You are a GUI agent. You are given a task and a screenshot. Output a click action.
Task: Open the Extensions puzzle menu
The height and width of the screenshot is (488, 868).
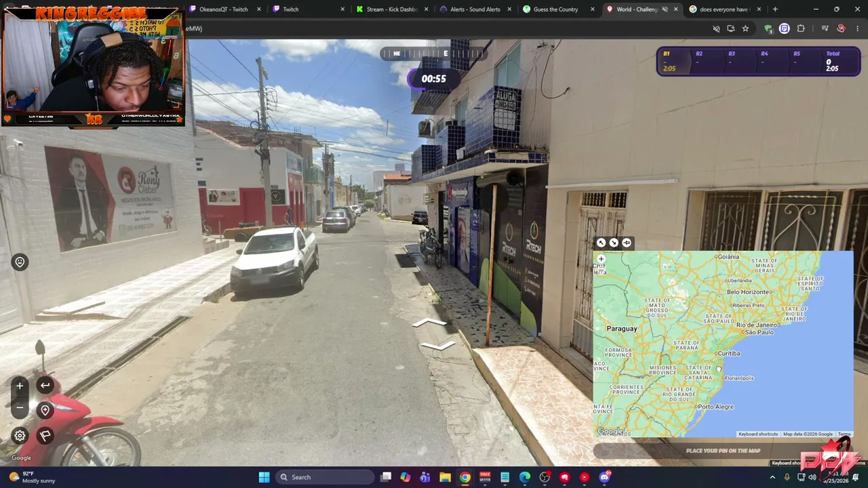801,28
